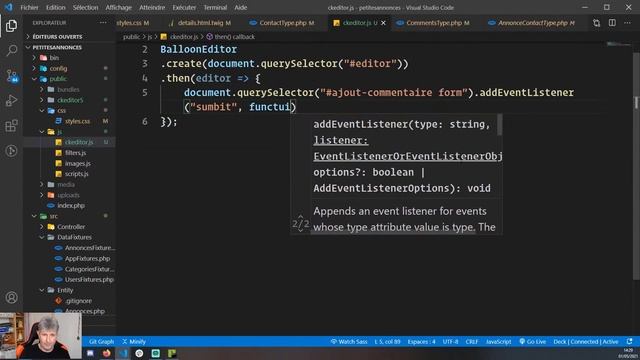This screenshot has height=360, width=640.
Task: Change the CRLF end of line setting
Action: [471, 341]
